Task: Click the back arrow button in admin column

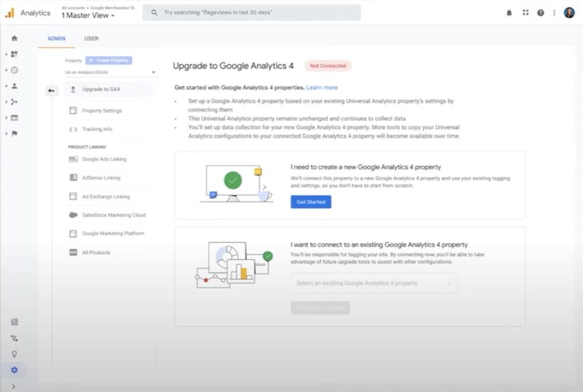Action: tap(51, 91)
